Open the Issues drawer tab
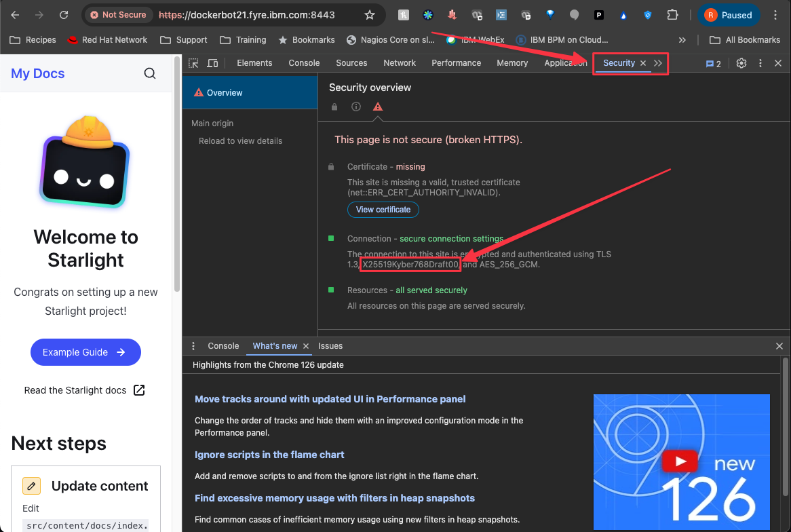The image size is (791, 532). coord(330,346)
